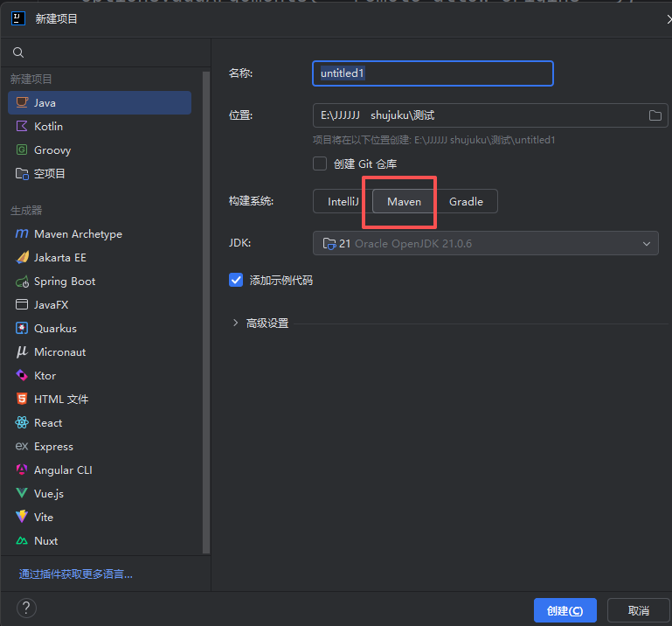This screenshot has height=626, width=672.
Task: Choose the Vue.js generator icon
Action: (x=22, y=493)
